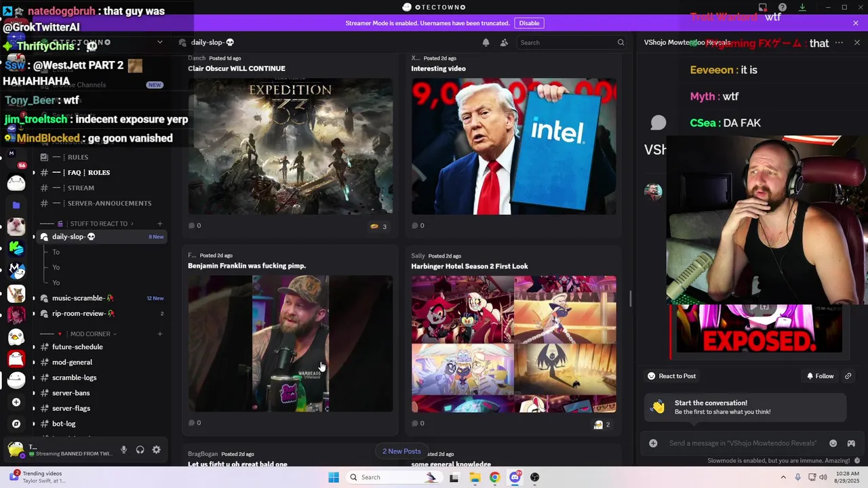Open Task View on taskbar
Image resolution: width=868 pixels, height=488 pixels.
pyautogui.click(x=454, y=477)
